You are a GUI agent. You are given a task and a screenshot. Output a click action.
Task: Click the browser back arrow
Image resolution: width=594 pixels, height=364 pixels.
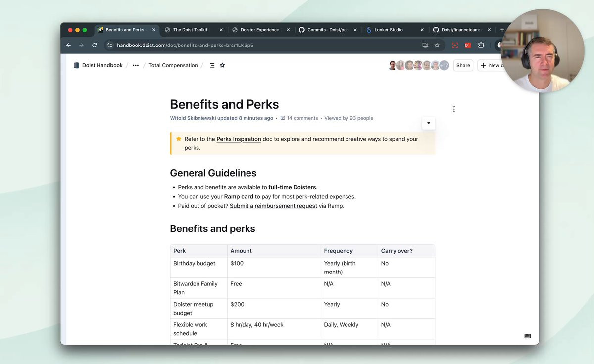69,45
